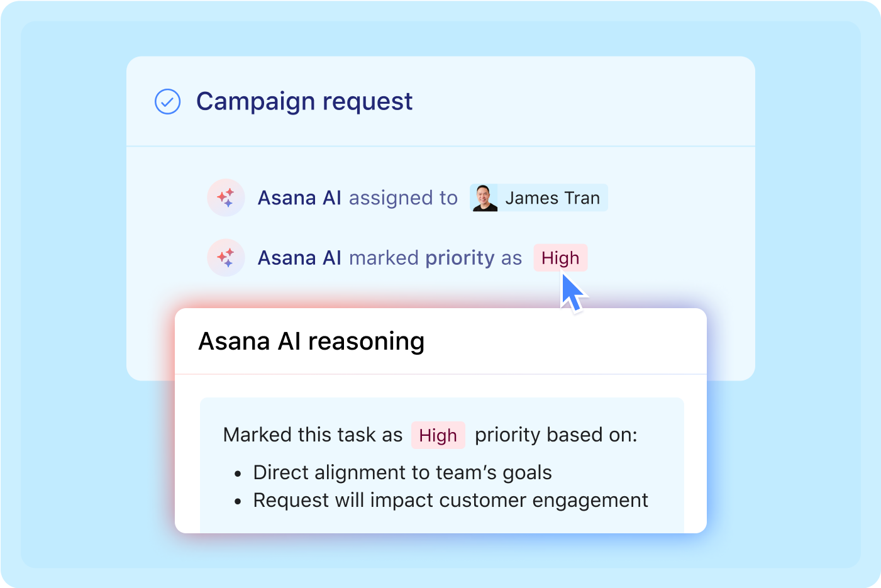This screenshot has width=881, height=588.
Task: Click the bold word "priority" in the activity row
Action: coord(460,258)
